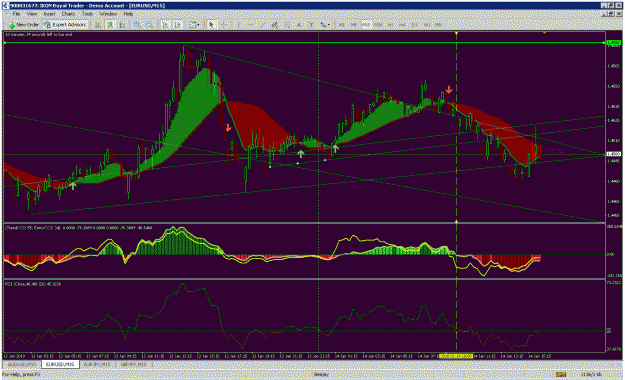Open the Help menu
Screen dimensions: 625x380
coord(128,14)
